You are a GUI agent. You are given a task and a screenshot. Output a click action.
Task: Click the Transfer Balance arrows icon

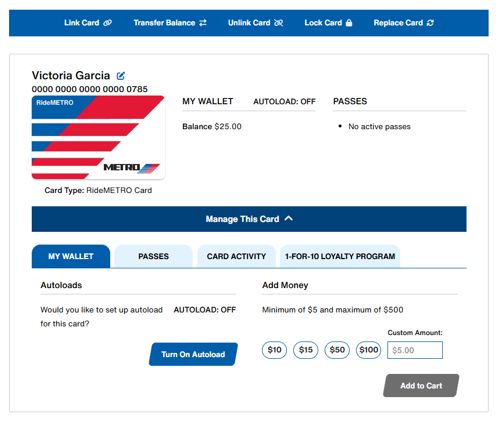203,23
